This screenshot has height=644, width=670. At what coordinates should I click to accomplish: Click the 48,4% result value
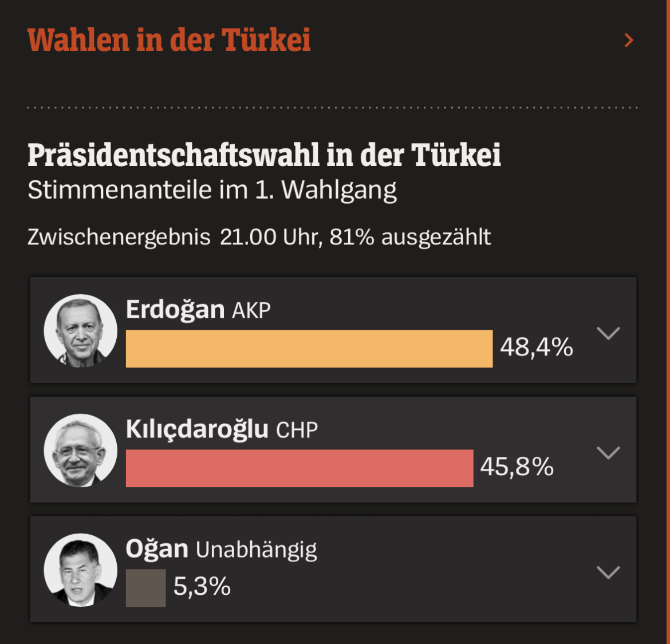coord(537,347)
